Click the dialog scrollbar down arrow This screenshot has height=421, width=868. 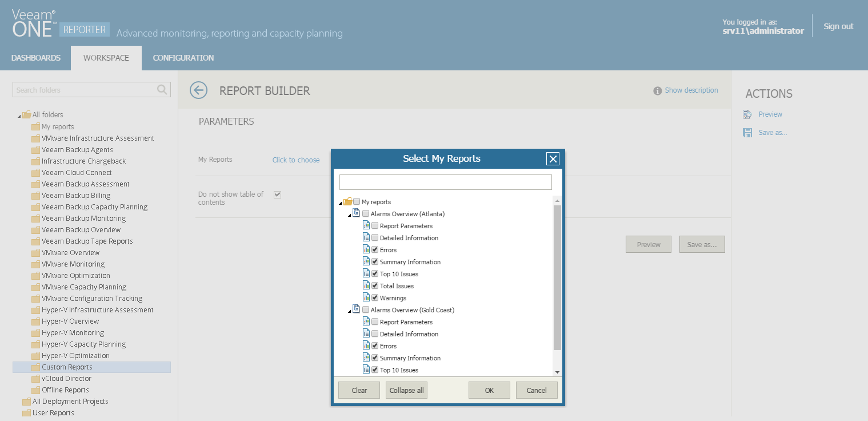click(558, 372)
